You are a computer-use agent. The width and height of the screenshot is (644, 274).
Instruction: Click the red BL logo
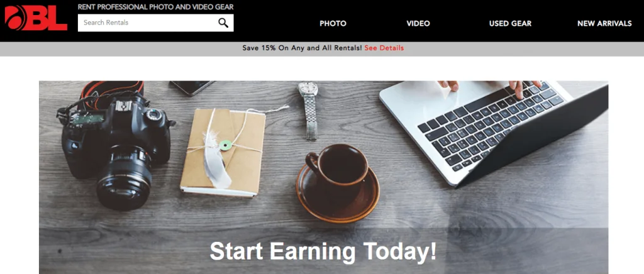[x=36, y=18]
